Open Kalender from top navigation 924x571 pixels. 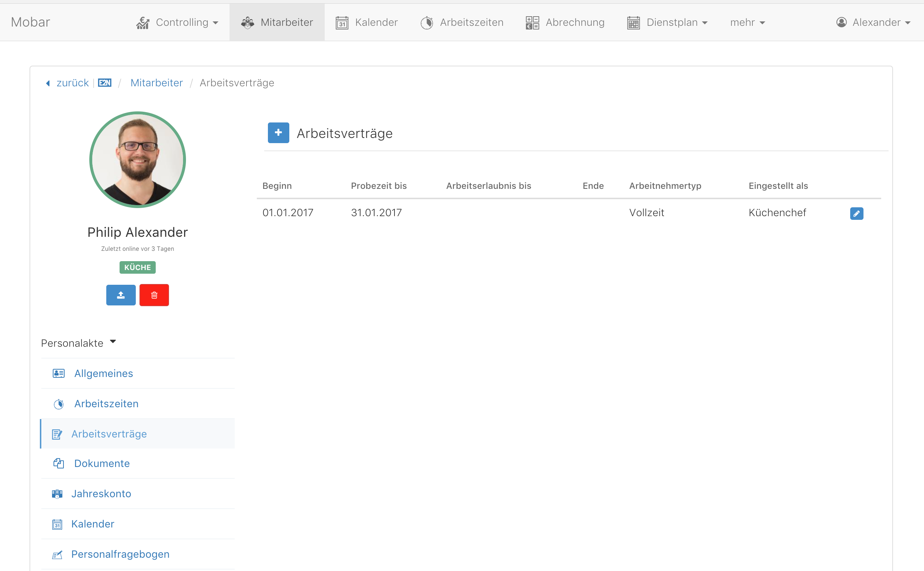click(x=366, y=22)
